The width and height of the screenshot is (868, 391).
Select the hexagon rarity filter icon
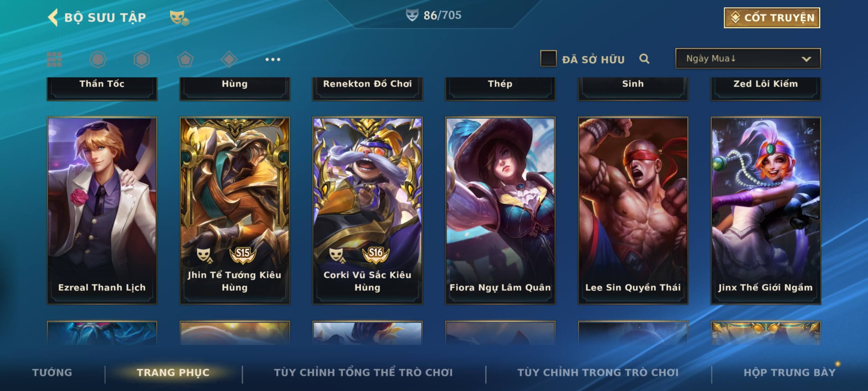(141, 59)
